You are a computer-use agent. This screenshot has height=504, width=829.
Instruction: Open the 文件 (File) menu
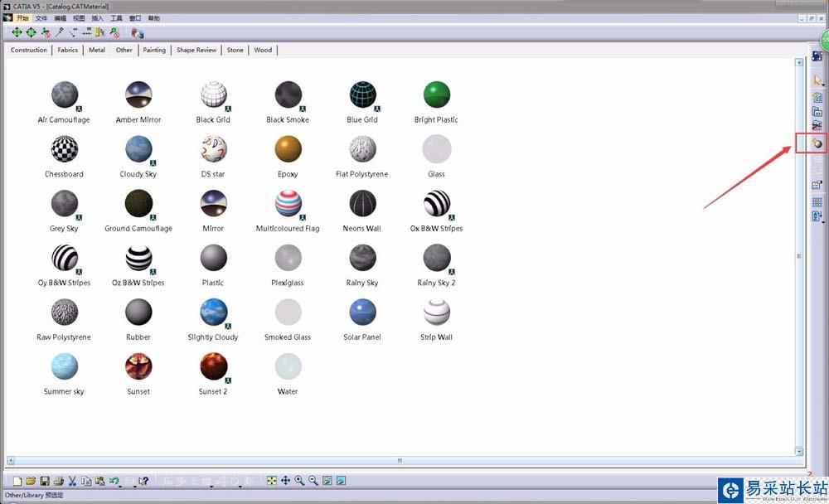[41, 18]
